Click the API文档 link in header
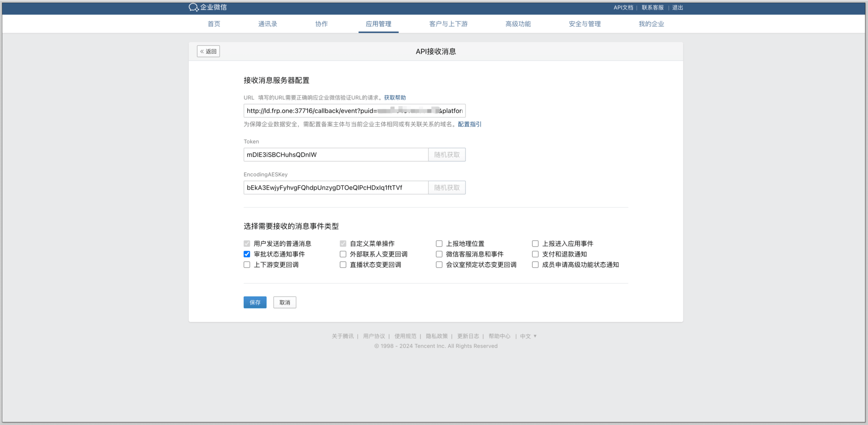Image resolution: width=868 pixels, height=425 pixels. [623, 7]
